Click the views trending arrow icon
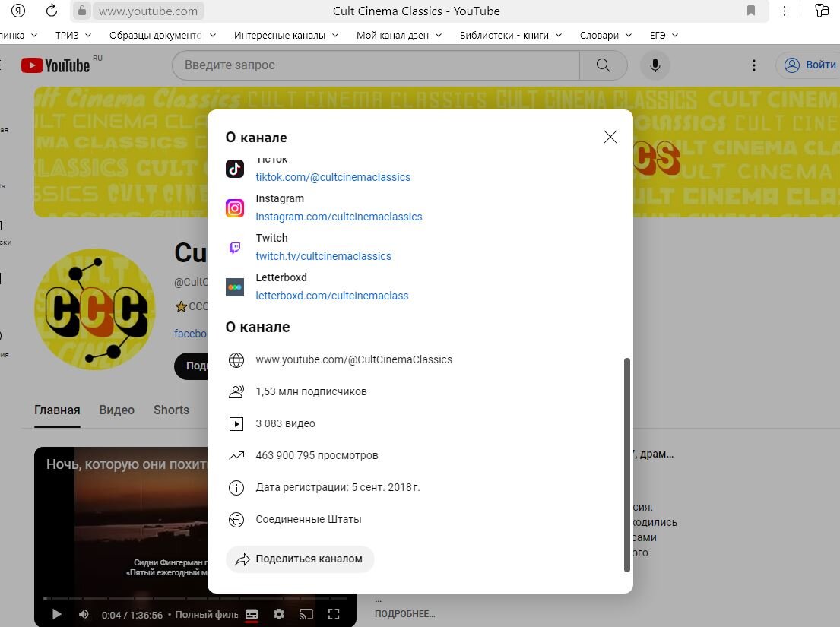 tap(236, 456)
